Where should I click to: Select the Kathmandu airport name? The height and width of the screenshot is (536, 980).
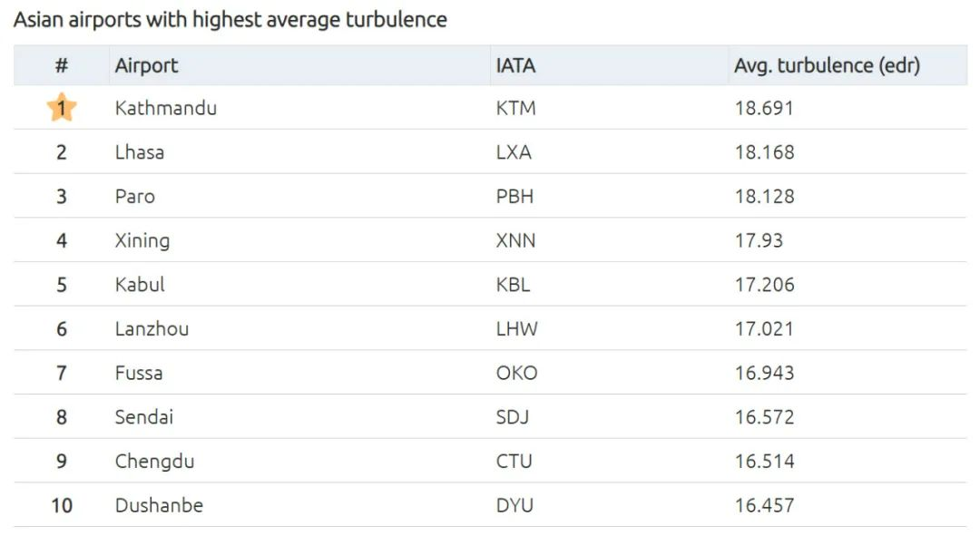pos(166,108)
